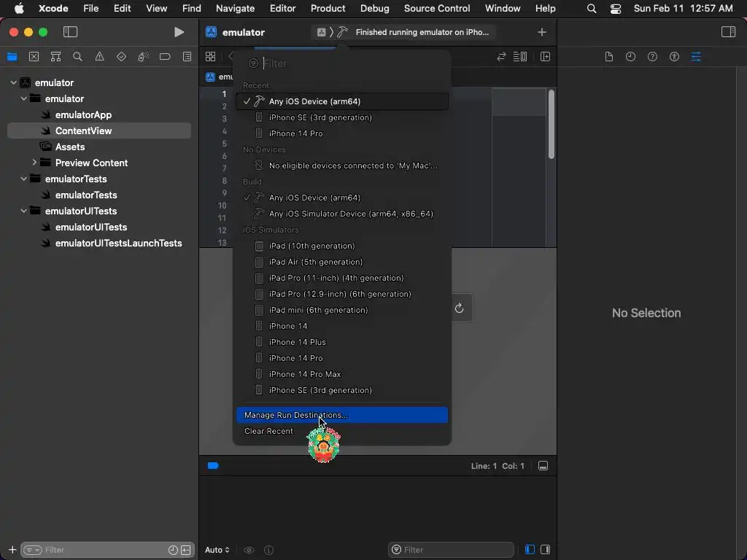This screenshot has width=747, height=560.
Task: Open the History inspector clock icon
Action: point(631,57)
